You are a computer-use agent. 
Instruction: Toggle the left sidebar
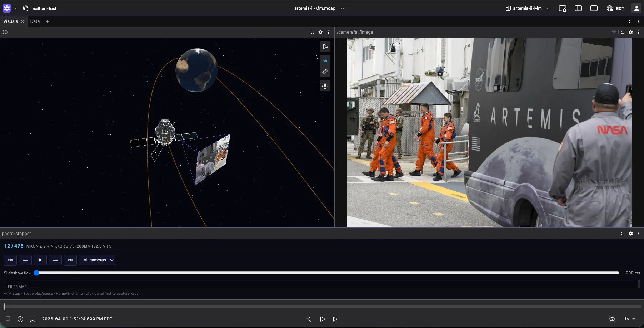pos(578,8)
